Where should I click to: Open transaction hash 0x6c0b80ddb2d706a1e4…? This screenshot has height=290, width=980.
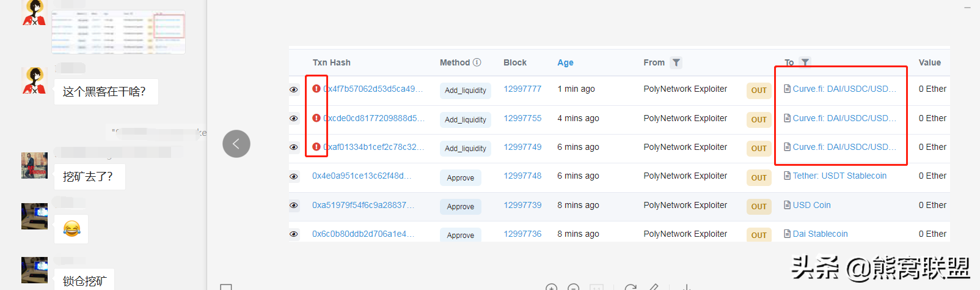[x=363, y=234]
